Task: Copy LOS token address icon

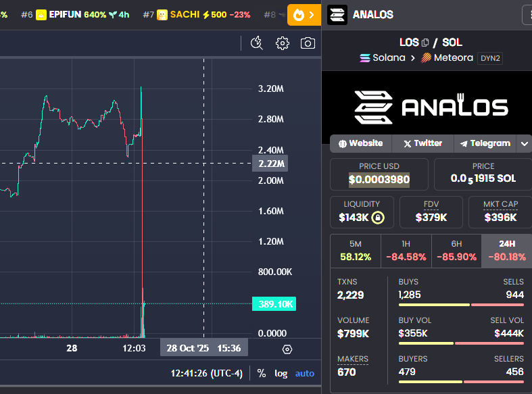Action: 425,43
